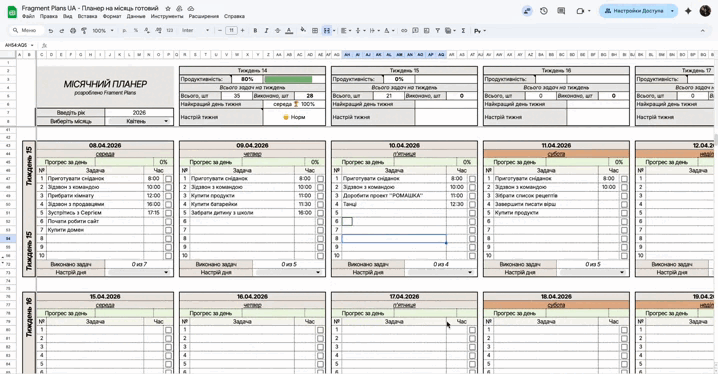Open the Правка menu
This screenshot has width=718, height=374.
tap(49, 16)
